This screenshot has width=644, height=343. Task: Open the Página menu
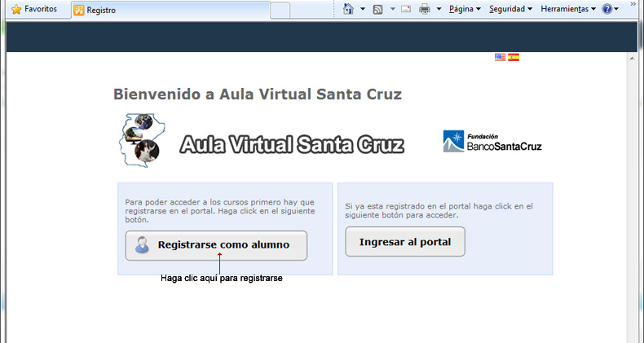click(465, 9)
